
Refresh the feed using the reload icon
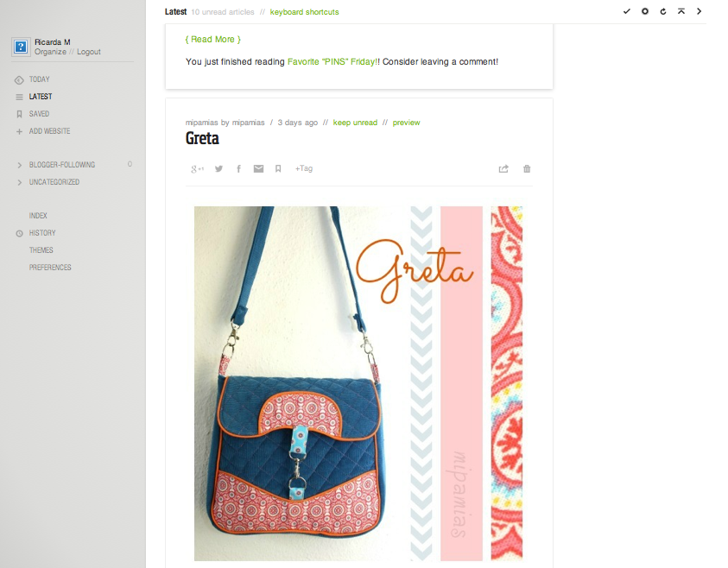pyautogui.click(x=663, y=11)
